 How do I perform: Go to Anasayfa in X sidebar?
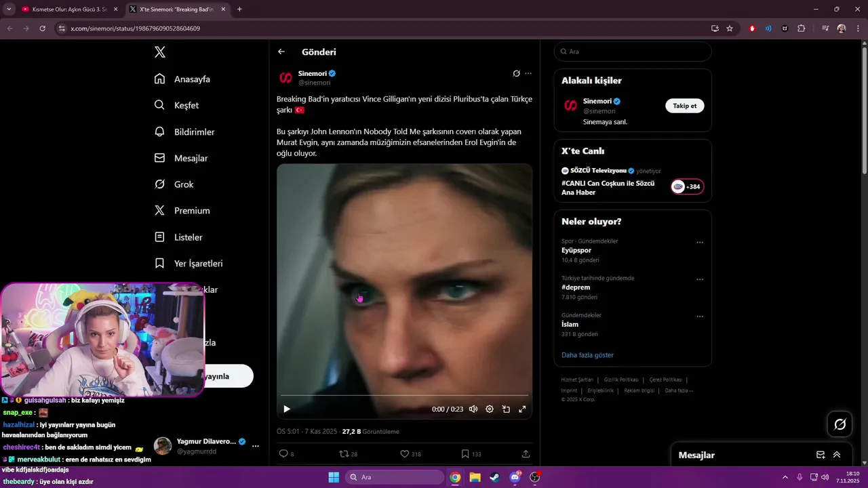tap(182, 79)
